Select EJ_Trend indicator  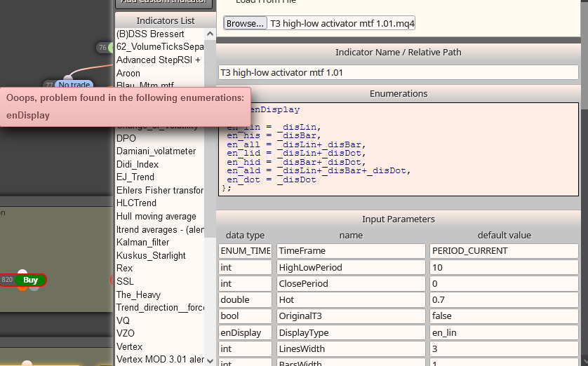[x=135, y=177]
